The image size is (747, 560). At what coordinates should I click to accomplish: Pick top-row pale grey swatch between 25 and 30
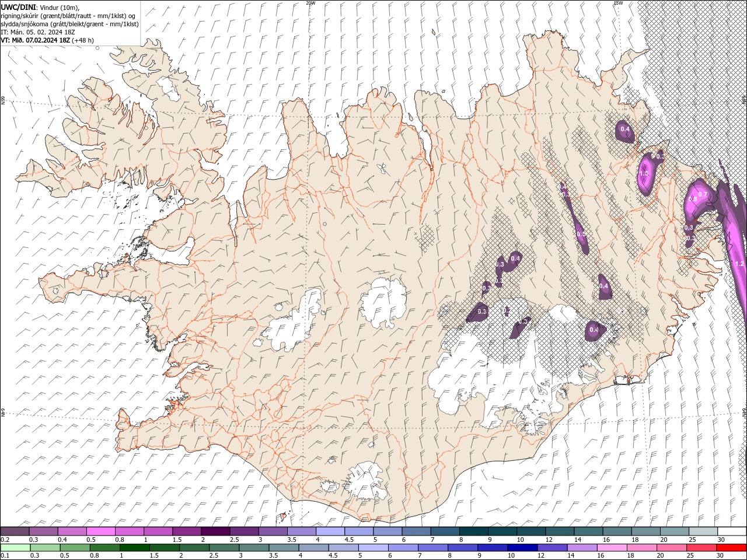[x=703, y=531]
